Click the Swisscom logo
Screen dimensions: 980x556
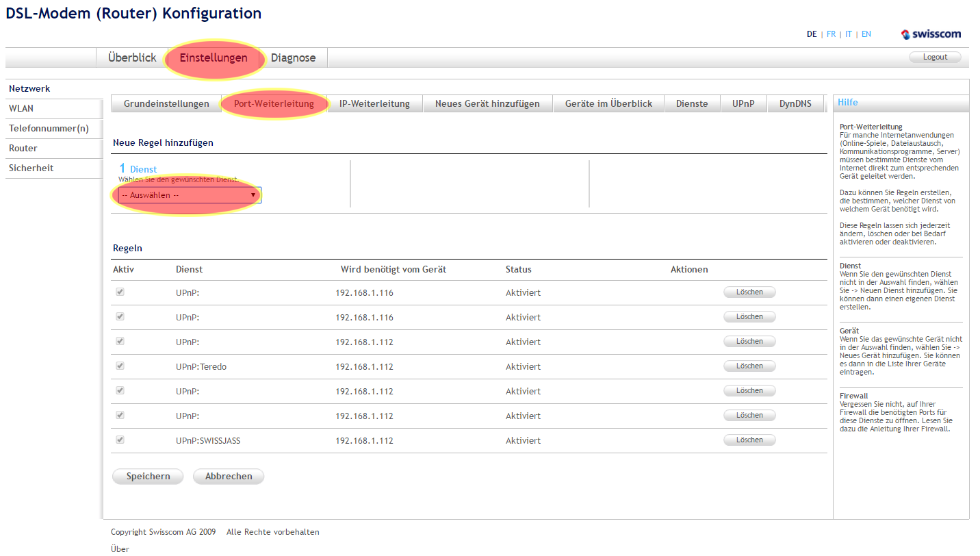931,34
